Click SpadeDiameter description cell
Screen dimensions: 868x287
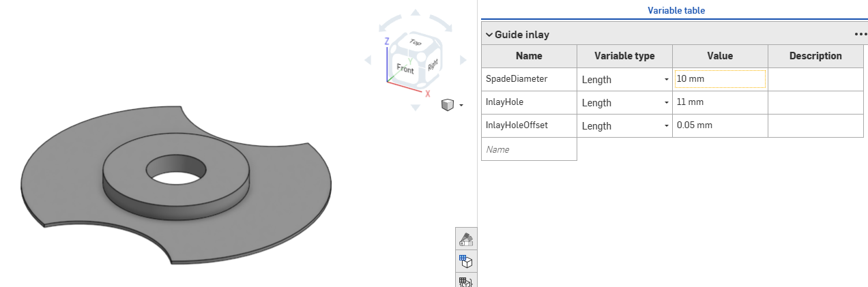coord(815,79)
